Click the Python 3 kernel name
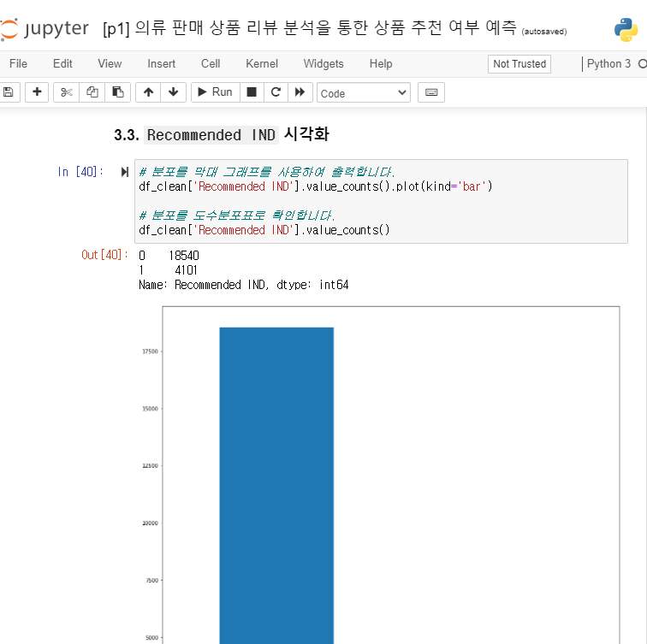The height and width of the screenshot is (644, 647). point(608,64)
